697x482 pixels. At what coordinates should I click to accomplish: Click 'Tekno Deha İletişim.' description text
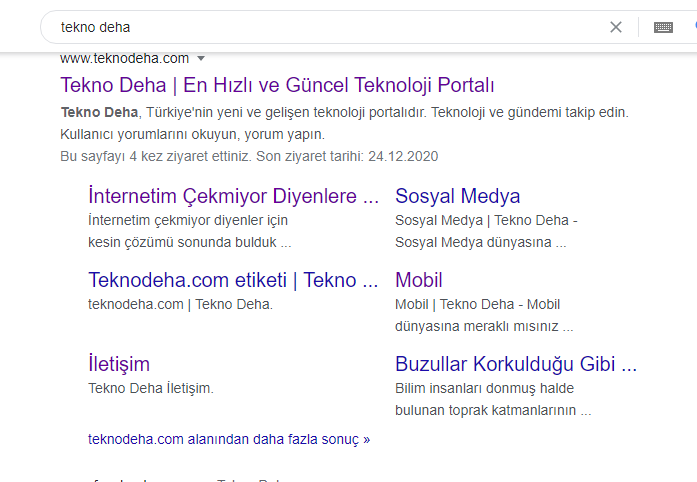coord(151,388)
